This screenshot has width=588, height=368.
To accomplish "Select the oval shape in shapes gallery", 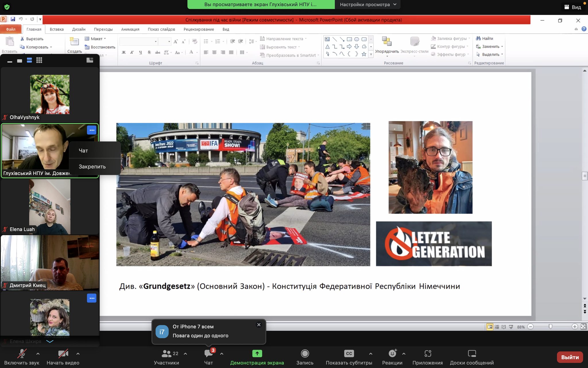I will [357, 39].
